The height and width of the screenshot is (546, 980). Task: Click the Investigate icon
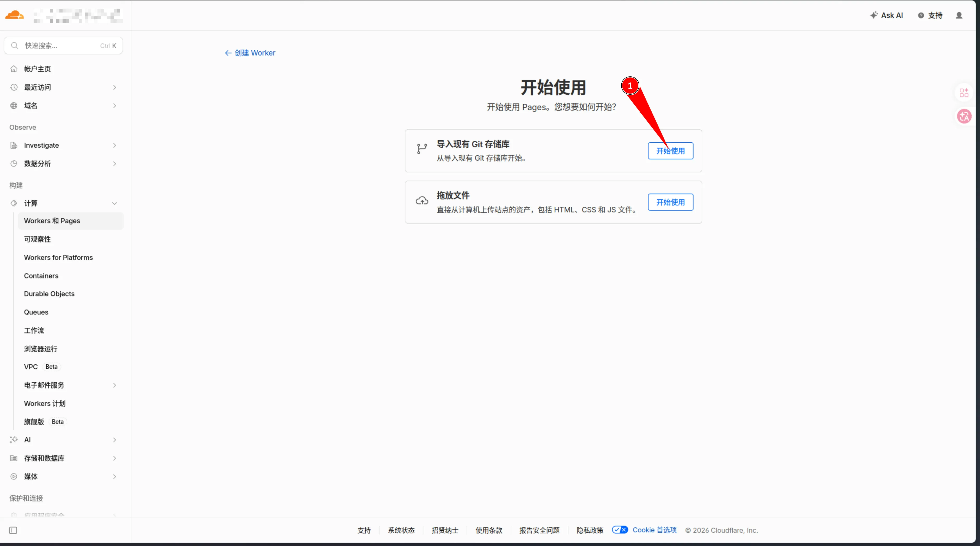[14, 145]
